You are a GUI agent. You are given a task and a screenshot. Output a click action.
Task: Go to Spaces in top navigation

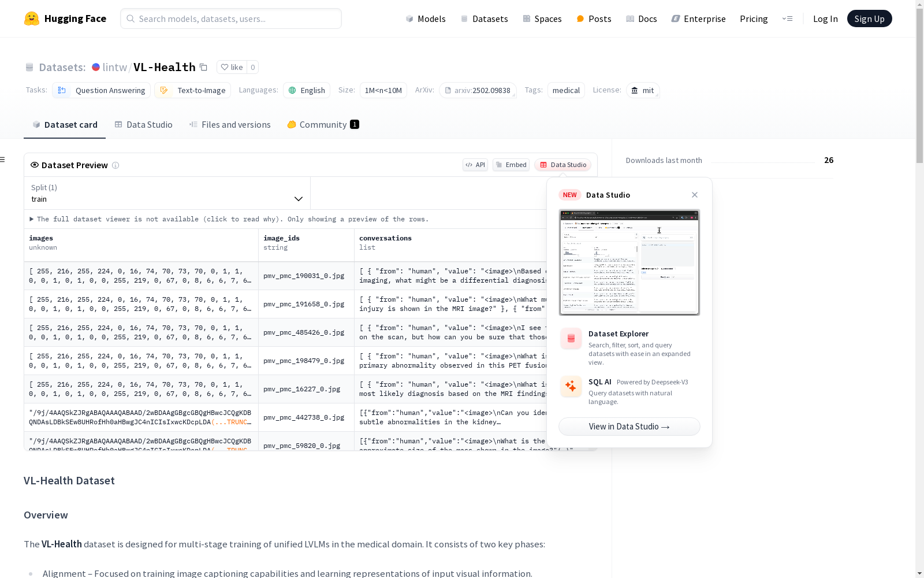pyautogui.click(x=542, y=18)
